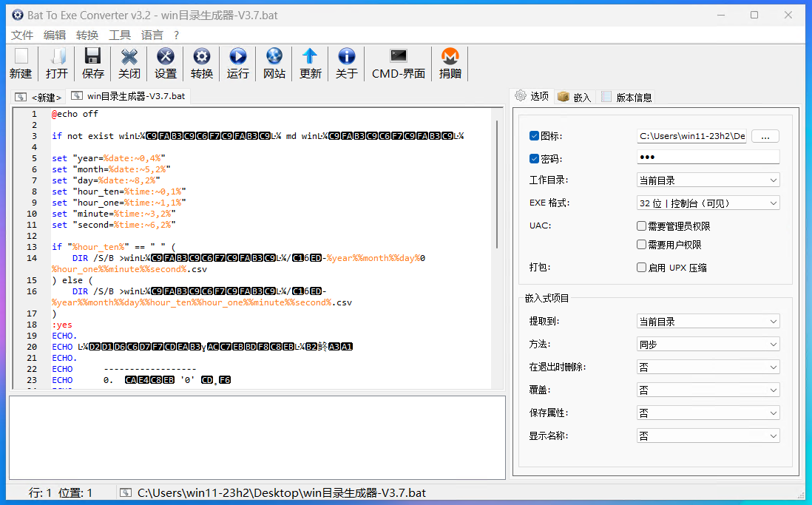Click the ... browse button for icon path

coord(765,136)
